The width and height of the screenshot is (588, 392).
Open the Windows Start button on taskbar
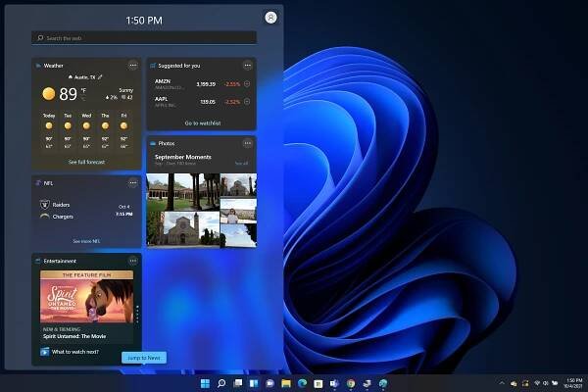(206, 382)
